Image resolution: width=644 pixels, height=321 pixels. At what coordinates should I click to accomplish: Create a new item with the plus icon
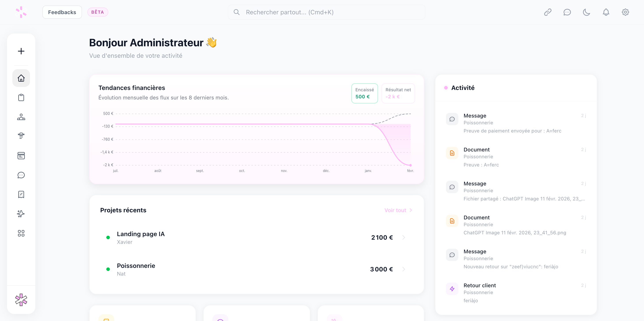coord(21,51)
